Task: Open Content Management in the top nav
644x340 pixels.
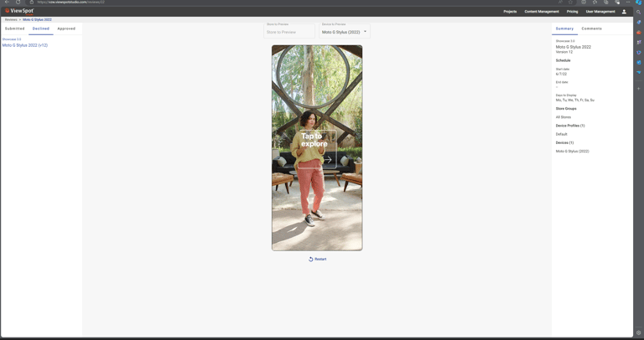Action: tap(542, 12)
